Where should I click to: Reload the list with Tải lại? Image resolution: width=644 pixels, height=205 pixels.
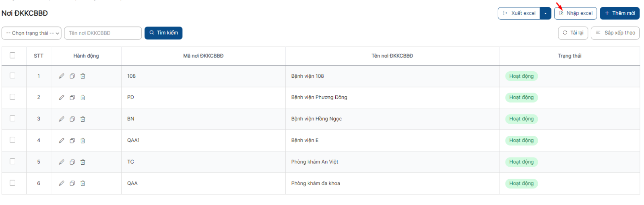pos(573,33)
